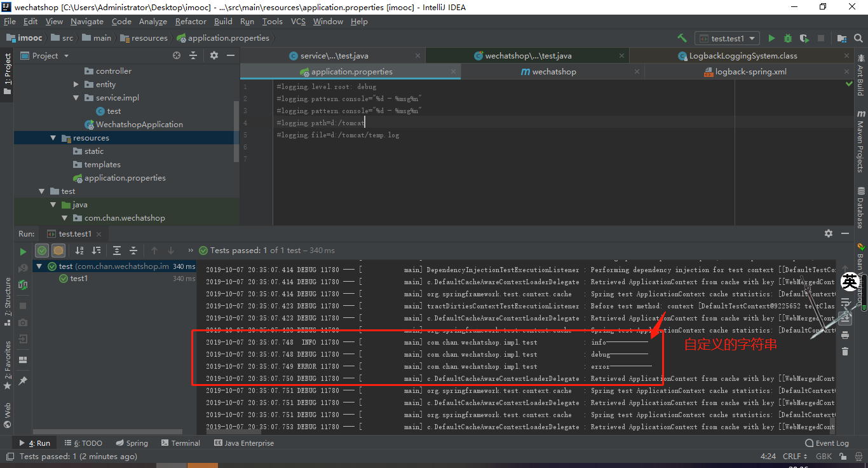The width and height of the screenshot is (868, 468).
Task: Start debugging with the bug icon
Action: coord(787,38)
